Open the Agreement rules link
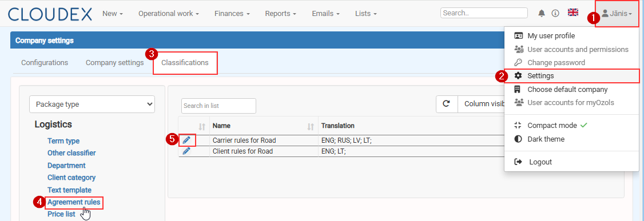The width and height of the screenshot is (644, 221). [74, 202]
